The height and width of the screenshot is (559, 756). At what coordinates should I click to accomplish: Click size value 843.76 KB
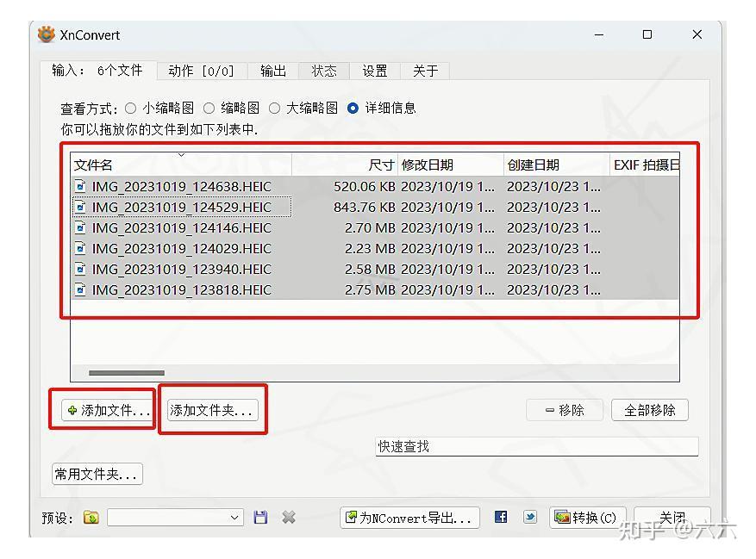coord(365,207)
